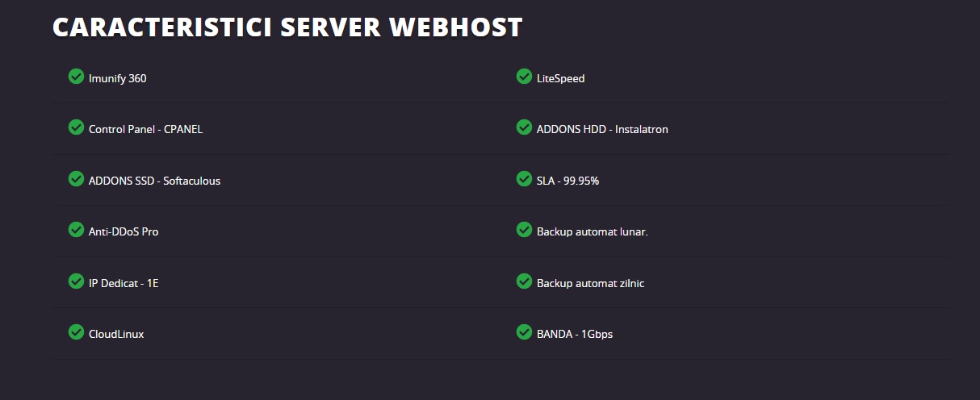Click the checkmark beside ADDONS SSD - Softaculous
The image size is (980, 400).
point(76,179)
